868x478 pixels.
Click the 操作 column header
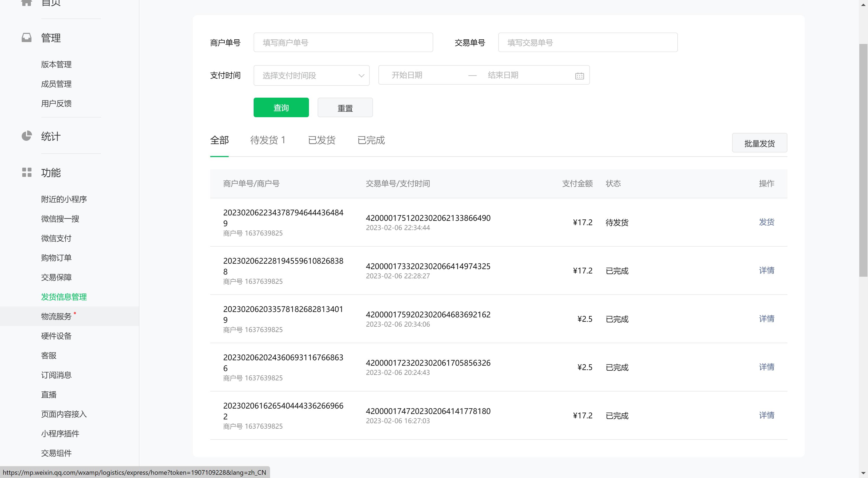point(767,183)
